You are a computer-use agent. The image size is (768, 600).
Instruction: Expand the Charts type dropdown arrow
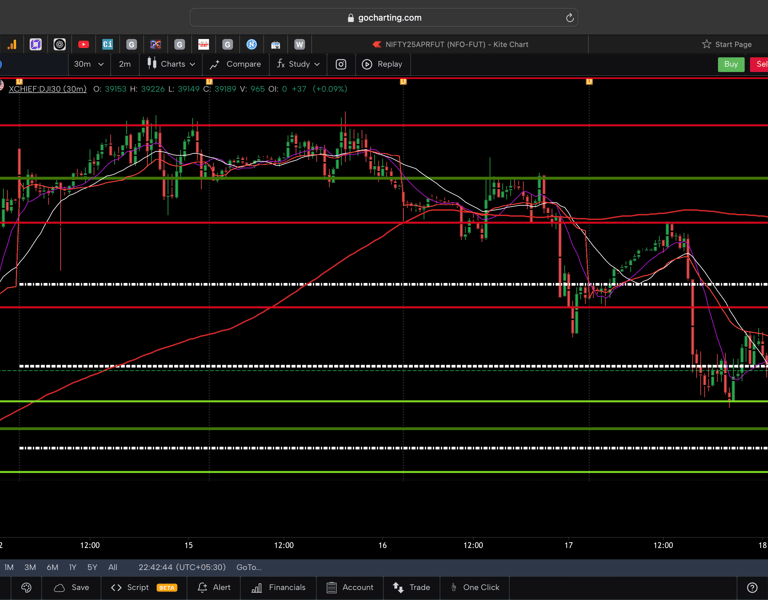pos(192,64)
